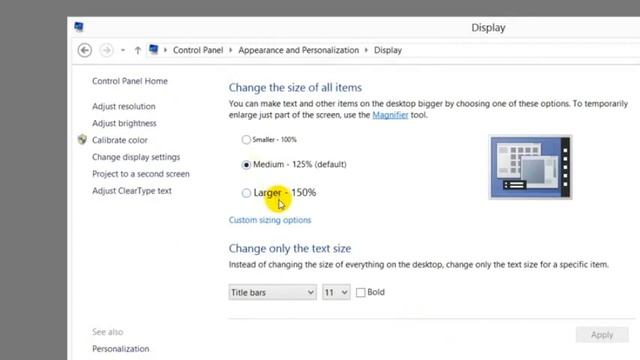Open Adjust brightness link

(x=124, y=123)
